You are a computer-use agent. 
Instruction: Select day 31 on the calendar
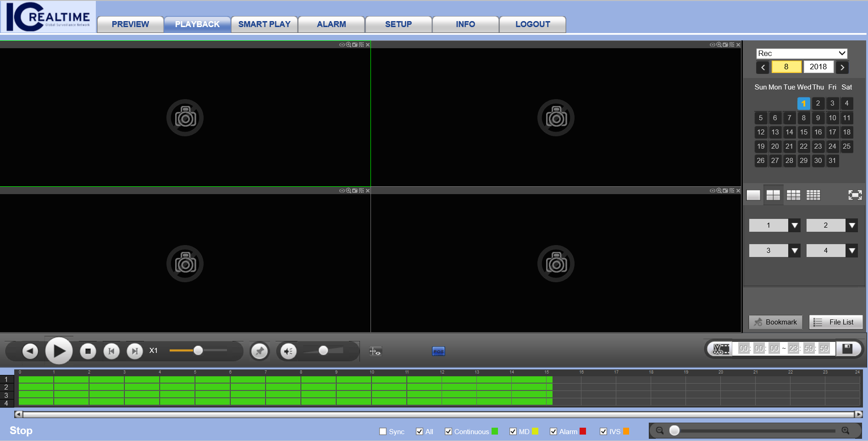pyautogui.click(x=832, y=161)
